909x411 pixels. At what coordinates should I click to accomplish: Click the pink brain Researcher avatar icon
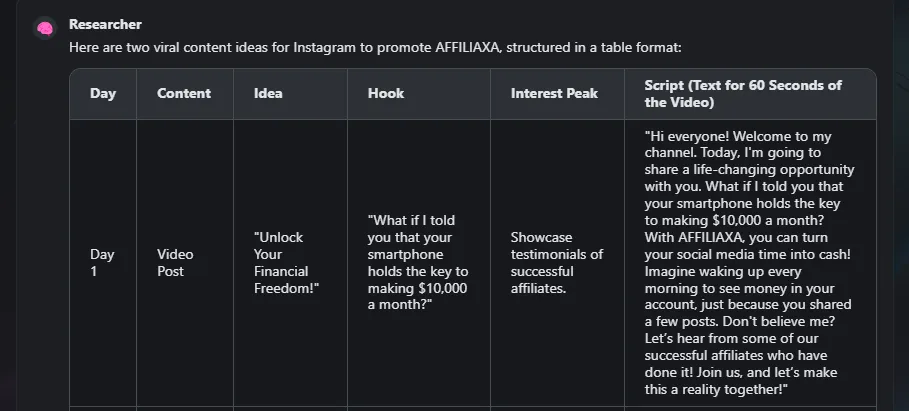tap(45, 28)
